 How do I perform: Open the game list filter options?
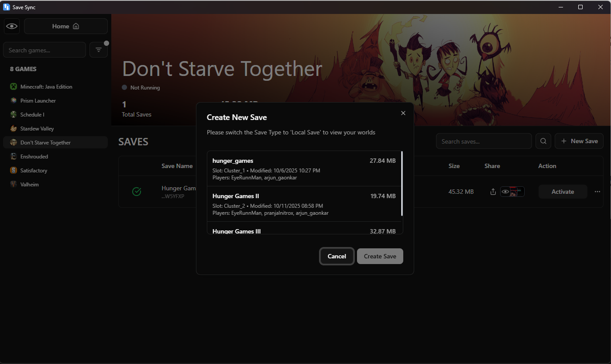[x=99, y=50]
